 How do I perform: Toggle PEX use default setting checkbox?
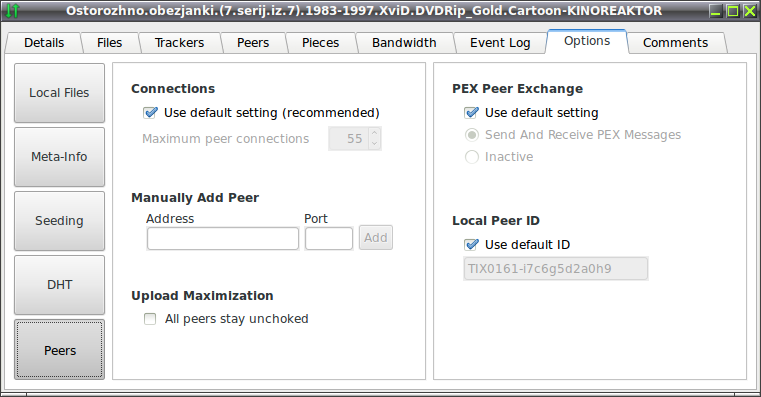[x=471, y=113]
